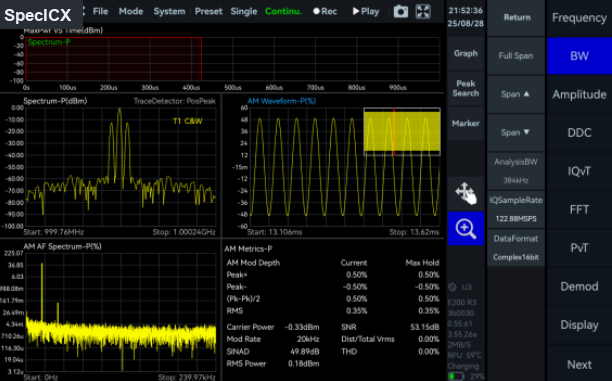Increase span with Span up
Screen dimensions: 612x381
(x=516, y=94)
